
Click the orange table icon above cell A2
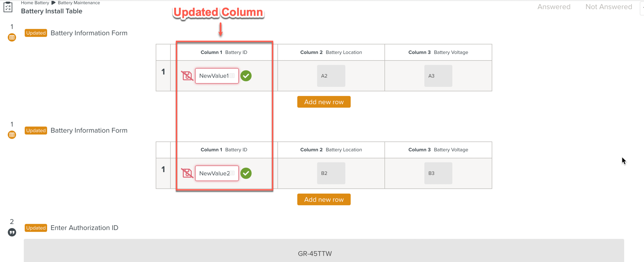(x=12, y=37)
